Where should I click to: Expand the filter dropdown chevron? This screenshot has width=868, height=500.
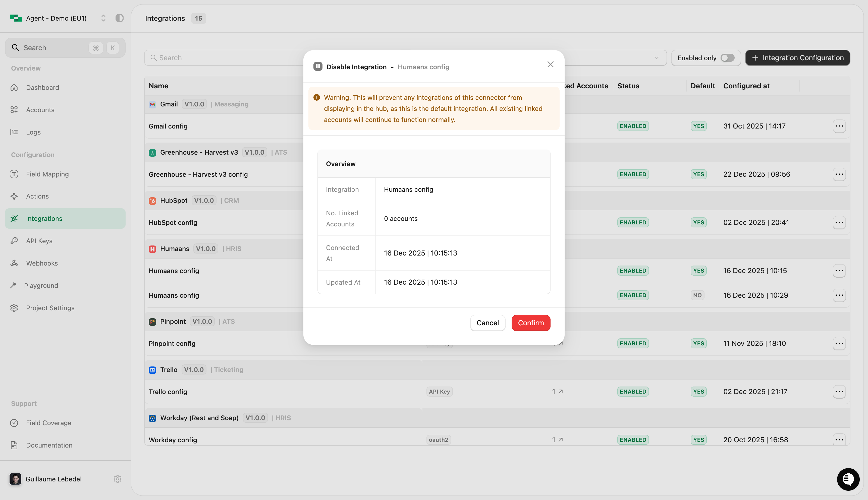coord(656,58)
